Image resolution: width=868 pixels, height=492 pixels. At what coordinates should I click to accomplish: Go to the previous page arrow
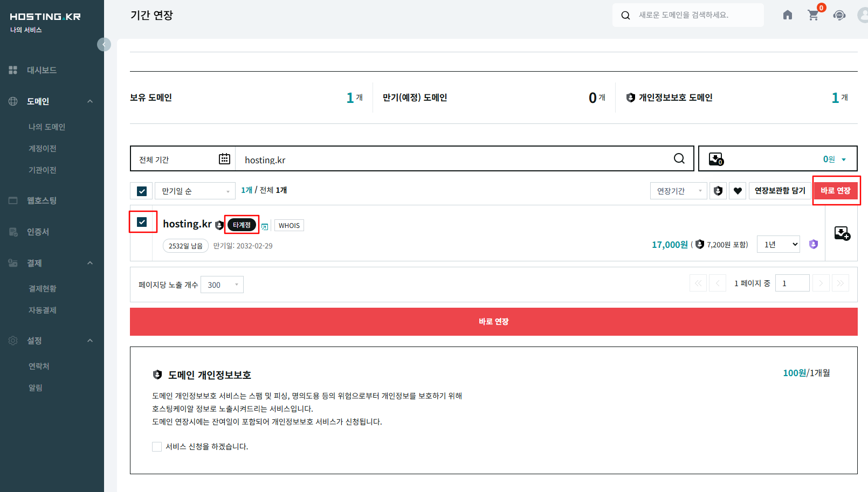[718, 283]
